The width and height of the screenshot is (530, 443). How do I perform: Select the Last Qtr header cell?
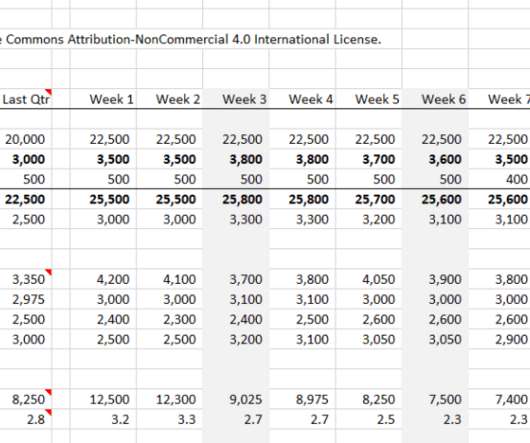pyautogui.click(x=26, y=99)
